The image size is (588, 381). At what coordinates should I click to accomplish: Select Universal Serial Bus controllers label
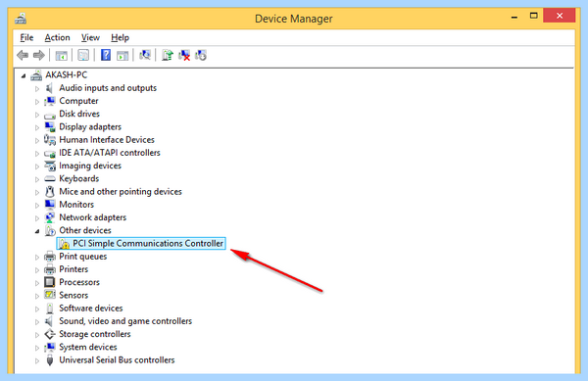(x=117, y=359)
